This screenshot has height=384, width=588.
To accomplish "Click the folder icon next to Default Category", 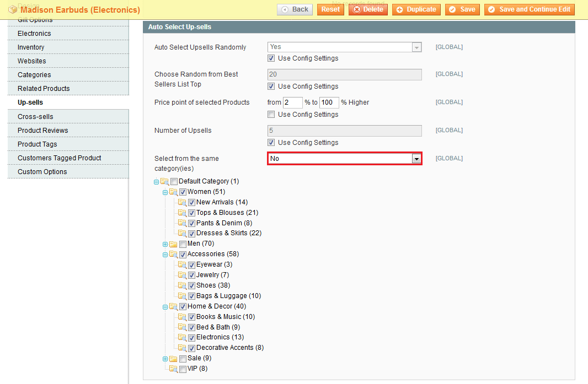I will [x=165, y=181].
